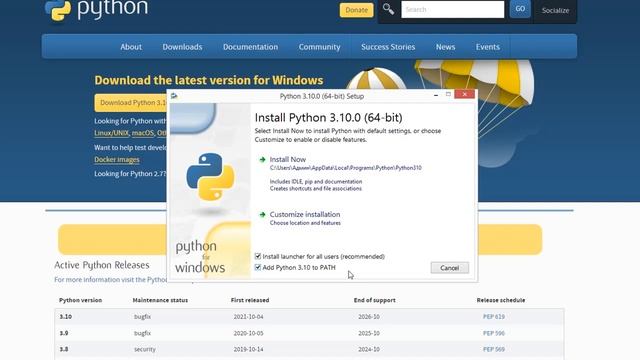The height and width of the screenshot is (360, 640).
Task: Click the GO search button
Action: pyautogui.click(x=520, y=9)
